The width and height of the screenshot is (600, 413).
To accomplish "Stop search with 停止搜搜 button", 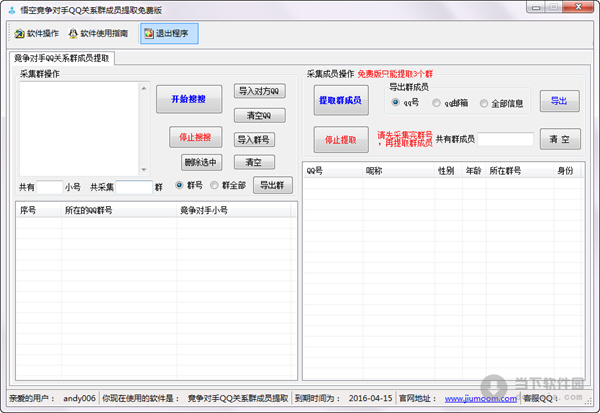I will (196, 137).
